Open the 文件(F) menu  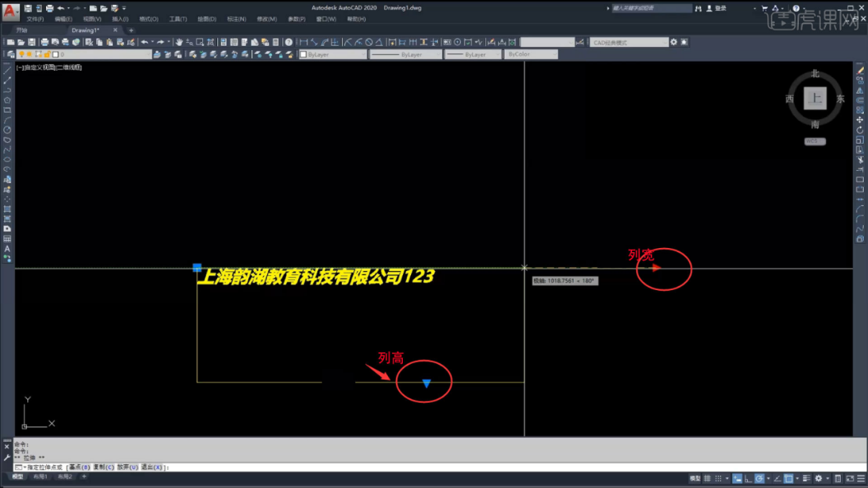pos(35,19)
